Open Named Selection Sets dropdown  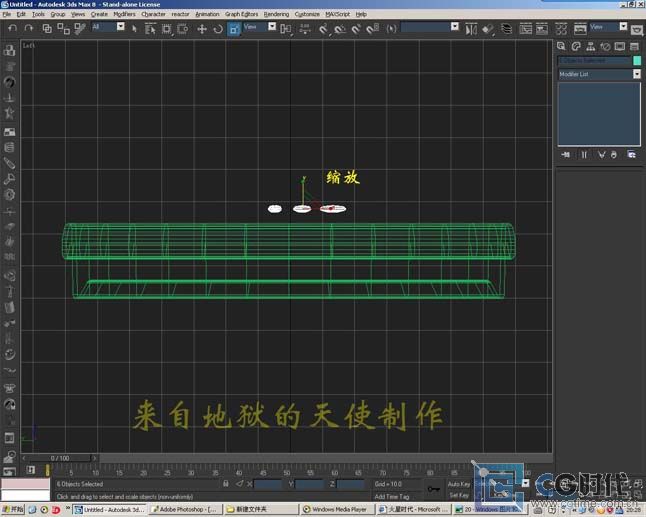pos(454,27)
